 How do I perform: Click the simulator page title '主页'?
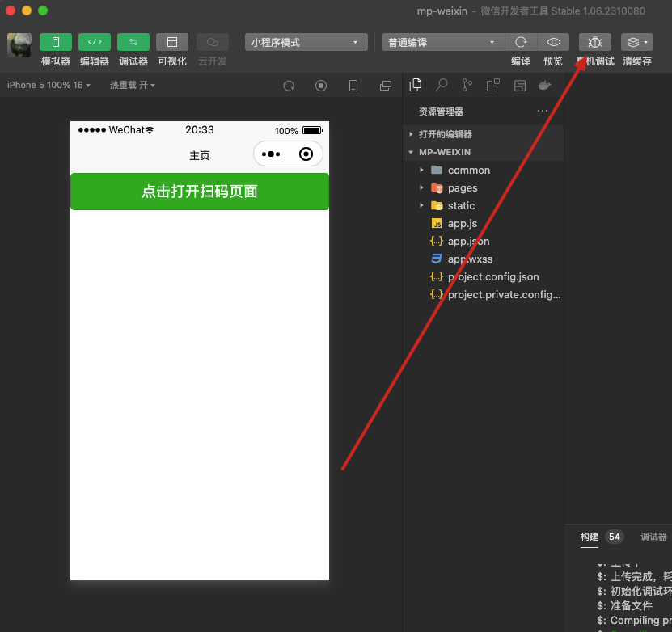point(200,155)
